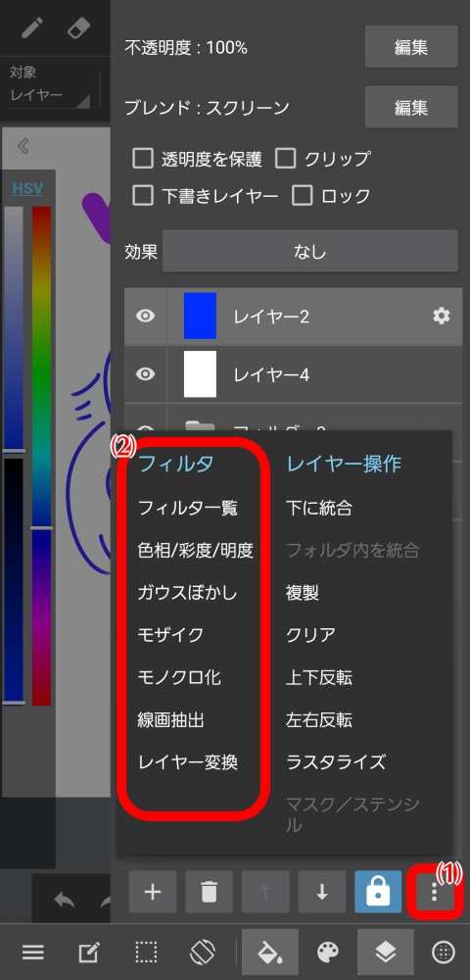This screenshot has height=980, width=470.
Task: Select the レイヤー4 layer row name
Action: [271, 374]
